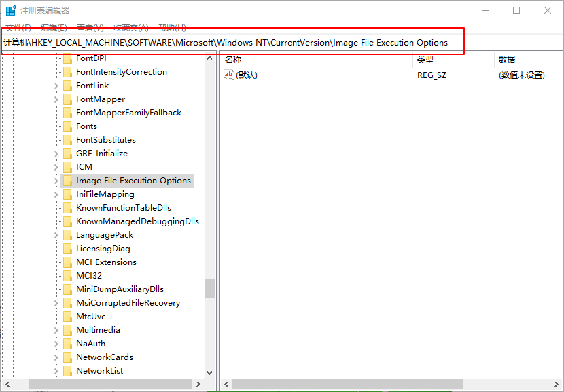Click the IniFileMapping folder icon
The height and width of the screenshot is (392, 564).
(67, 194)
